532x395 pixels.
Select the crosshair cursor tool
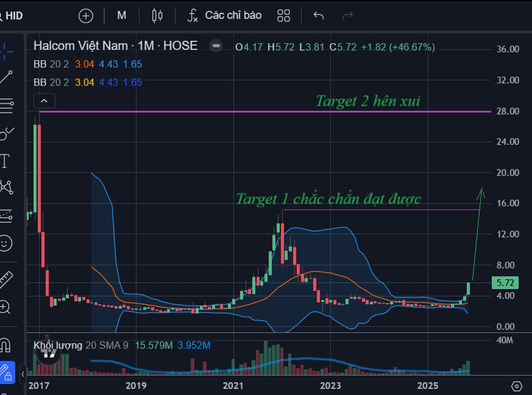(x=6, y=52)
